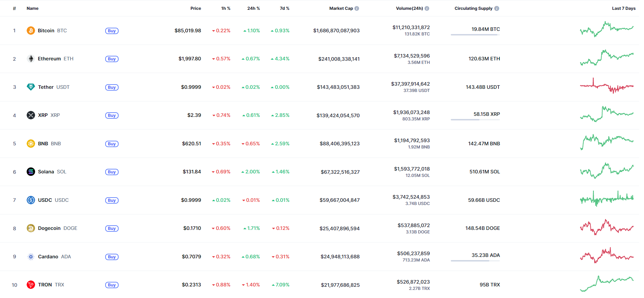Click the USDC coin logo
644x298 pixels.
tap(31, 200)
